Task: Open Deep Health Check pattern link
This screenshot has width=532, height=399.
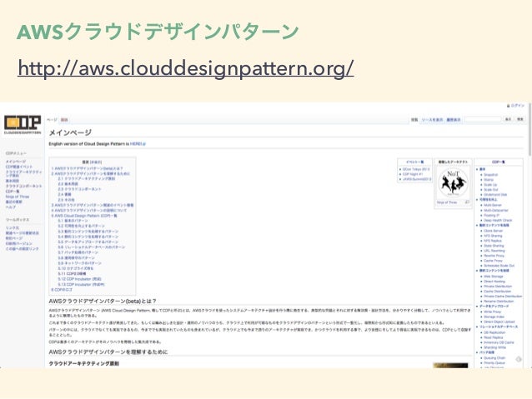Action: pyautogui.click(x=498, y=221)
